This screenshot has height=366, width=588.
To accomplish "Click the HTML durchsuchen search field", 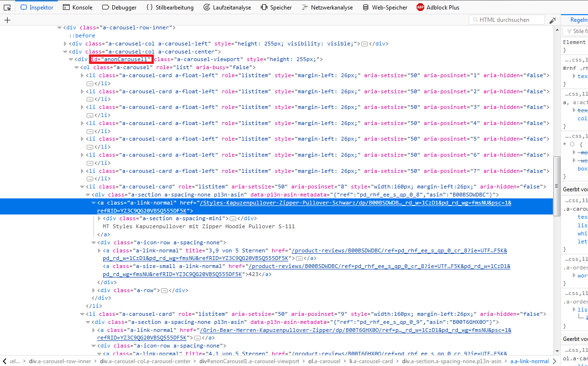I will click(x=510, y=20).
